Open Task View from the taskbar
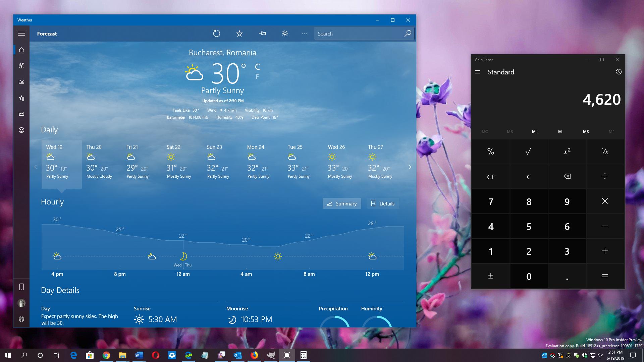Screen dimensions: 644x362 pos(56,355)
